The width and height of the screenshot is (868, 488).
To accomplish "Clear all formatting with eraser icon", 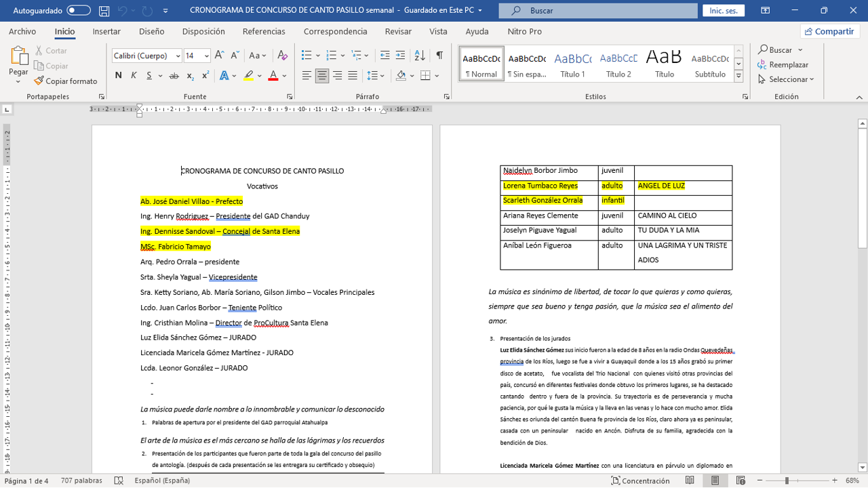I will 283,56.
